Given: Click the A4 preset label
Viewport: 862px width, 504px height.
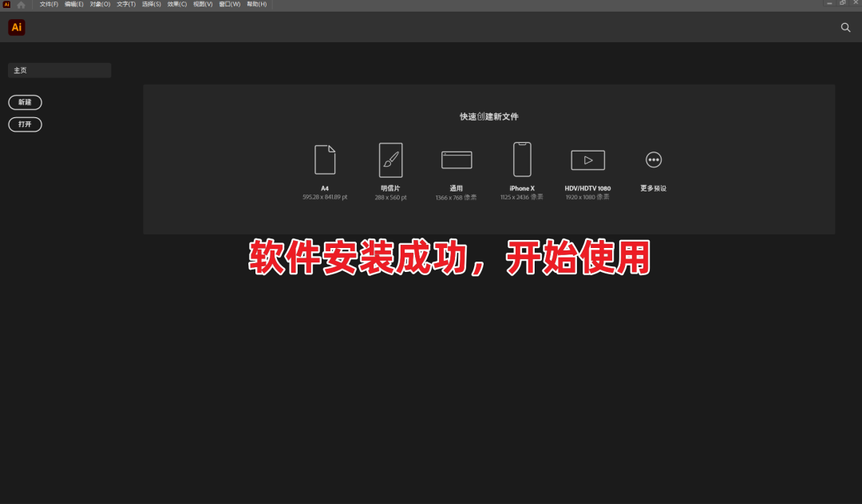Looking at the screenshot, I should (x=325, y=188).
